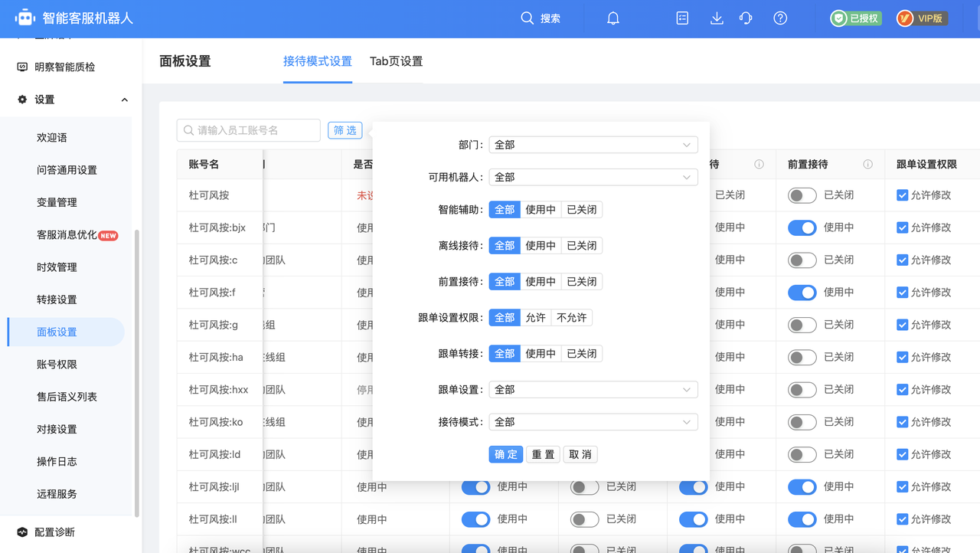Screen dimensions: 980x553
Task: Click the 配置诊断 sidebar icon
Action: click(x=22, y=532)
